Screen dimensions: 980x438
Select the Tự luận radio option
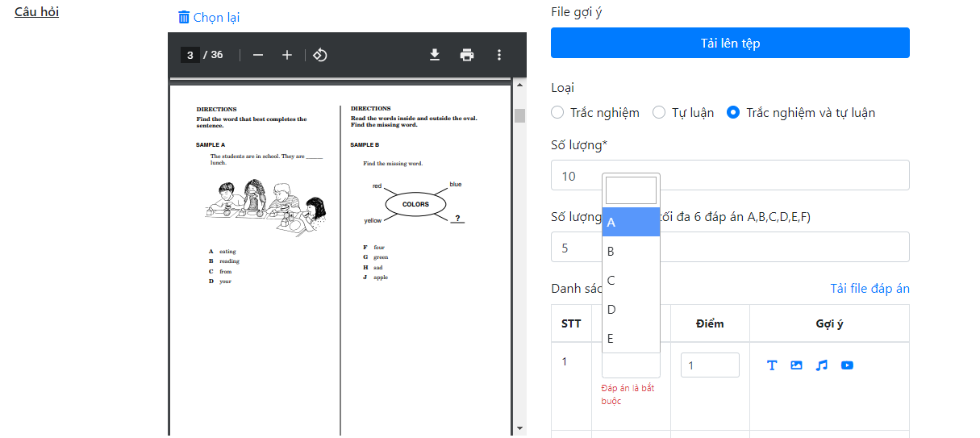pyautogui.click(x=659, y=112)
